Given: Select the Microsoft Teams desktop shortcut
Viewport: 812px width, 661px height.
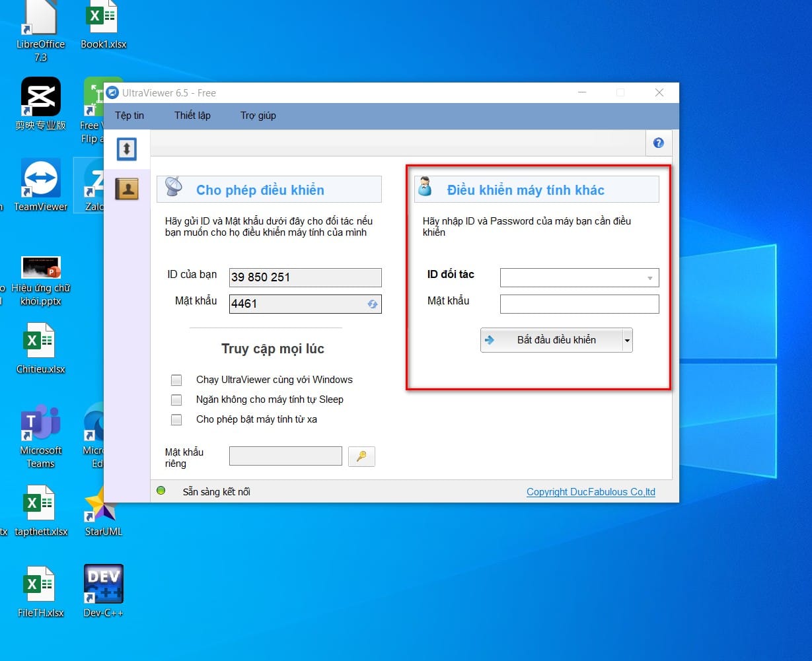Looking at the screenshot, I should pos(41,436).
